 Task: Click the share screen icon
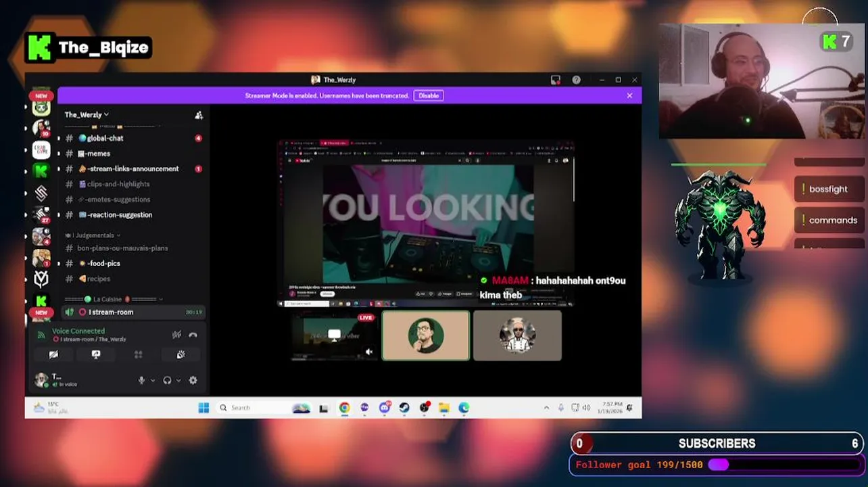(x=96, y=354)
